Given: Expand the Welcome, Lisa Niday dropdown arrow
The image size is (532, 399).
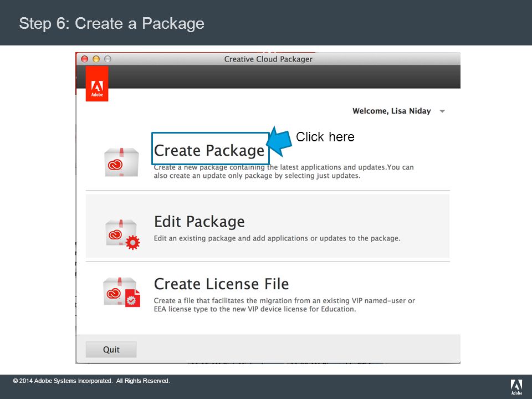Looking at the screenshot, I should (x=442, y=111).
